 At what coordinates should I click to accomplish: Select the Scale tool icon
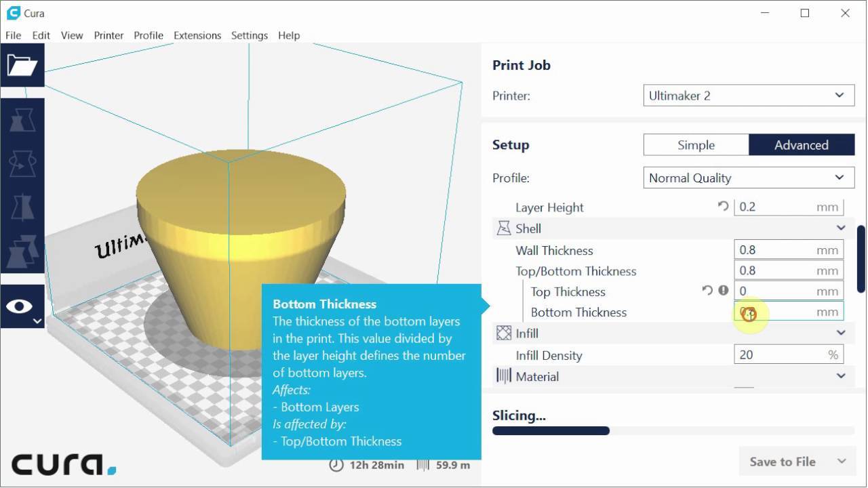click(x=22, y=121)
